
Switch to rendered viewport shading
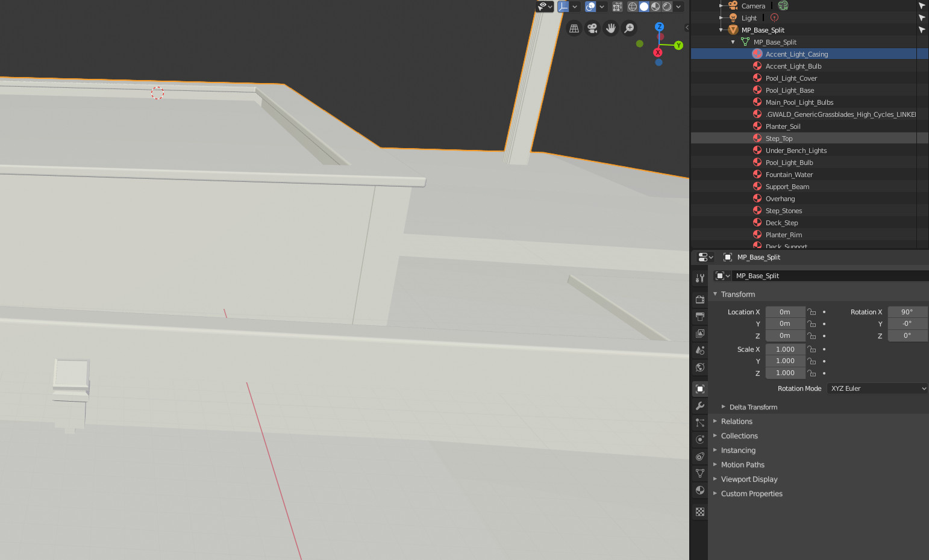click(x=667, y=7)
